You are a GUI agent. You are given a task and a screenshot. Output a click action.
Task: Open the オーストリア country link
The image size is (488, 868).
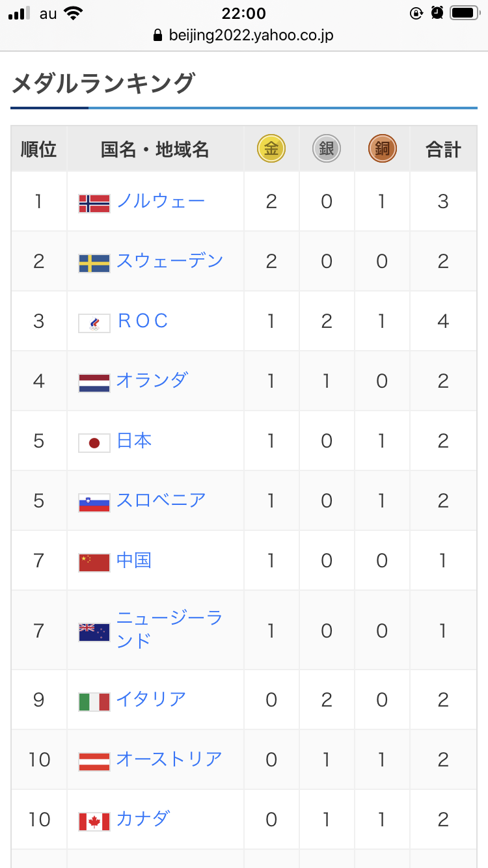pos(169,759)
